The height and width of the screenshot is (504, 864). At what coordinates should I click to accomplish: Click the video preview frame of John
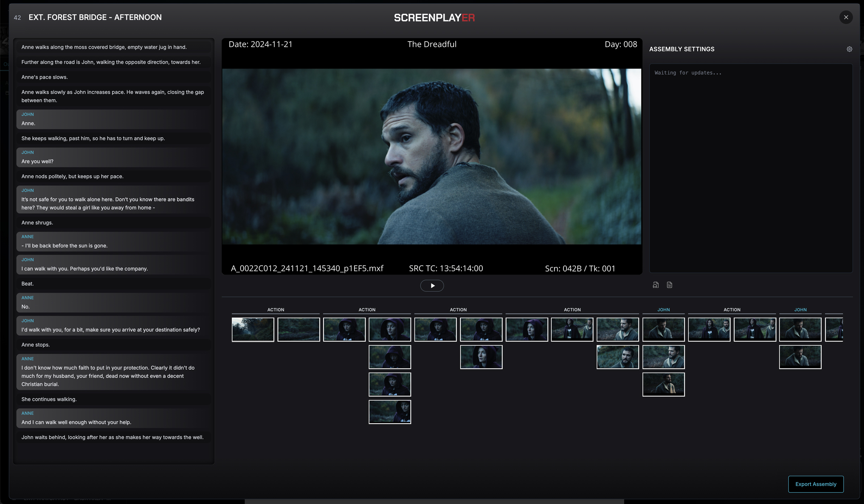coord(431,157)
